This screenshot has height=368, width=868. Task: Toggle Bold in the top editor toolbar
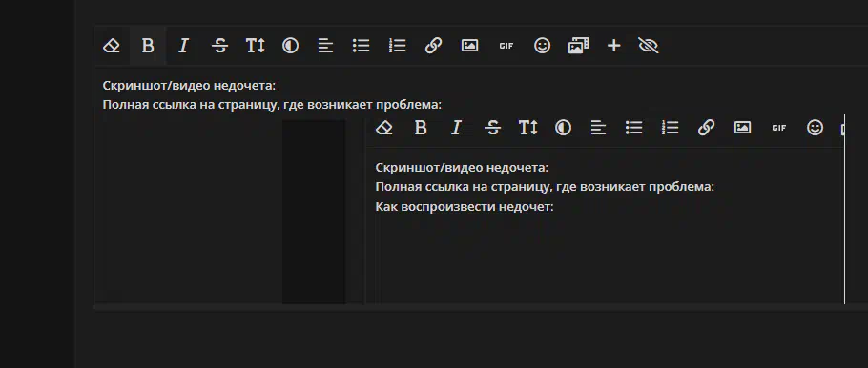tap(148, 46)
